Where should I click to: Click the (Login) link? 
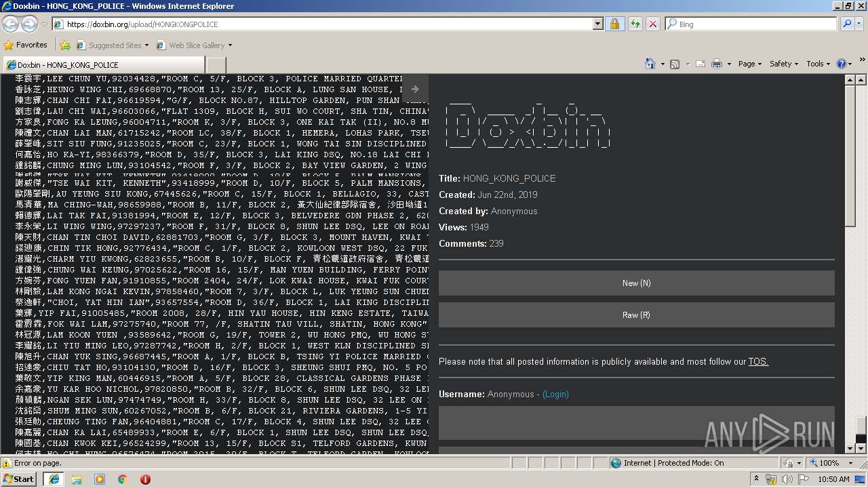pos(555,394)
